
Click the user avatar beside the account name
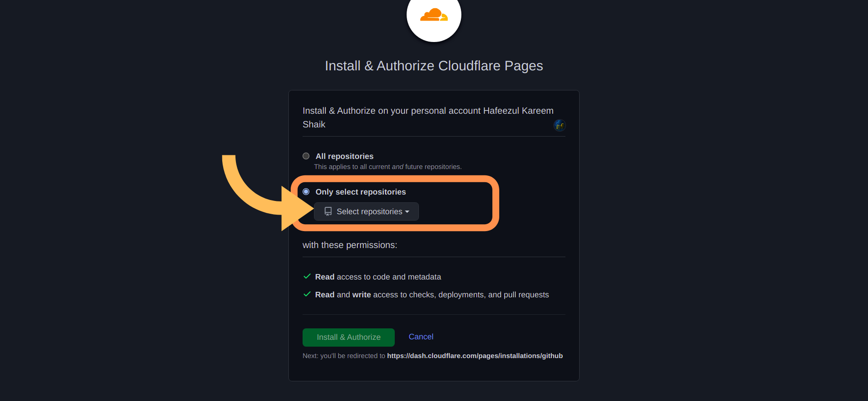[x=559, y=125]
